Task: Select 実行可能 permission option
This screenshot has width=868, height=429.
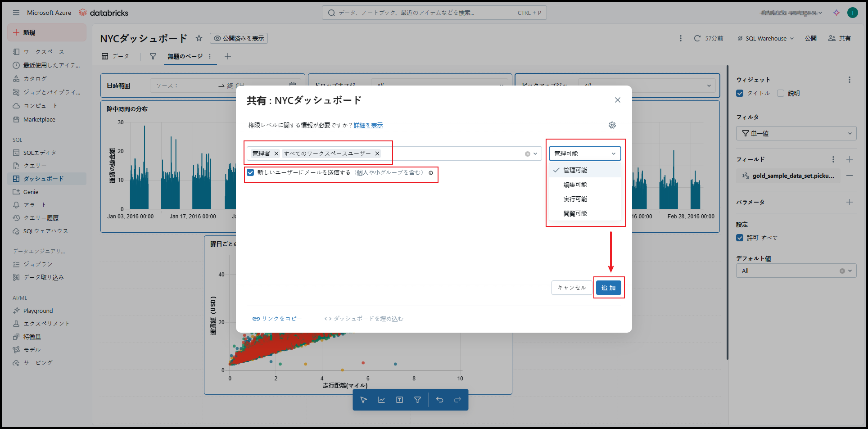Action: [x=585, y=199]
